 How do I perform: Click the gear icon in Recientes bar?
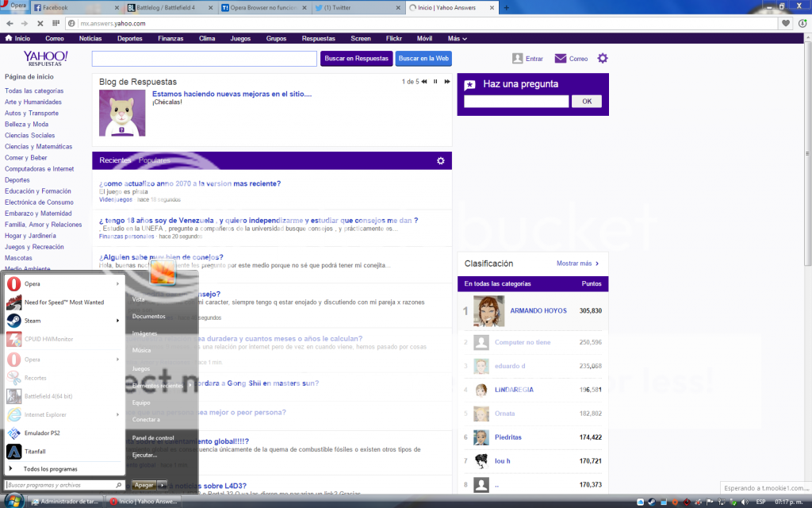tap(441, 161)
